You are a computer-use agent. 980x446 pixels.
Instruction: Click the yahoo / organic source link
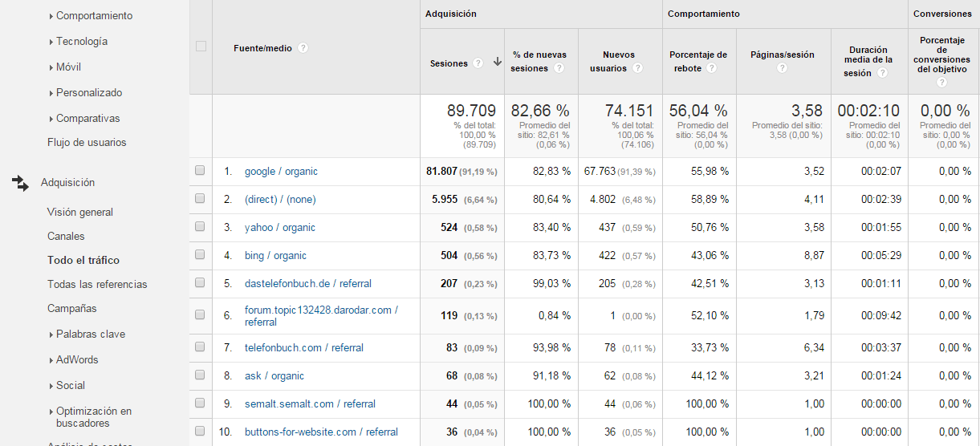[279, 228]
